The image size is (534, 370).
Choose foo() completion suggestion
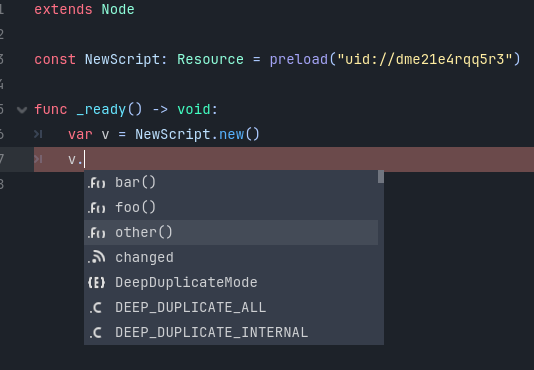click(231, 207)
